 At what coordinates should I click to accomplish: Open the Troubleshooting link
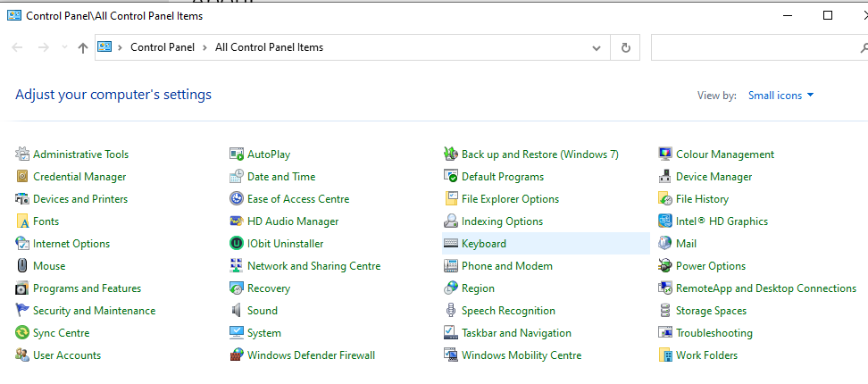tap(714, 332)
